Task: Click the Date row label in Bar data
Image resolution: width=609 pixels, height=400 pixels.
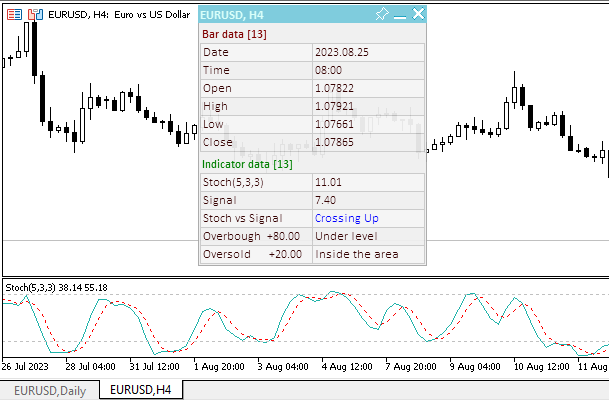Action: pos(216,52)
